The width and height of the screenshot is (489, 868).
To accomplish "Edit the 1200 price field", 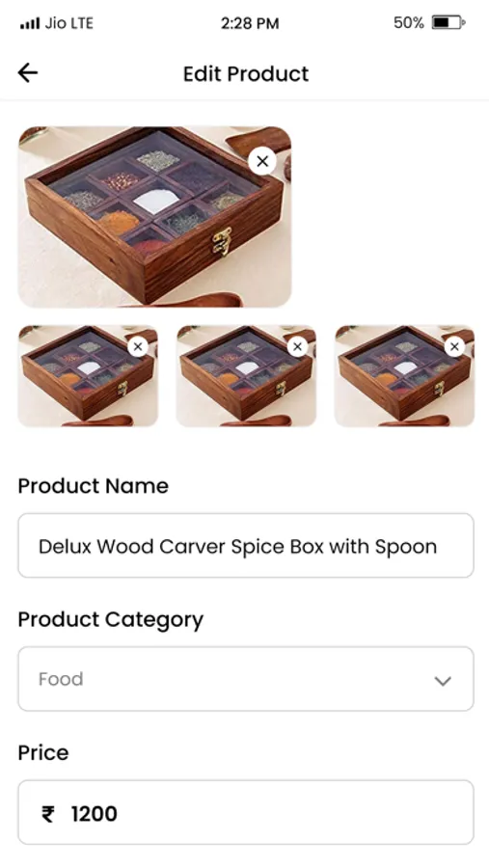I will pyautogui.click(x=246, y=813).
